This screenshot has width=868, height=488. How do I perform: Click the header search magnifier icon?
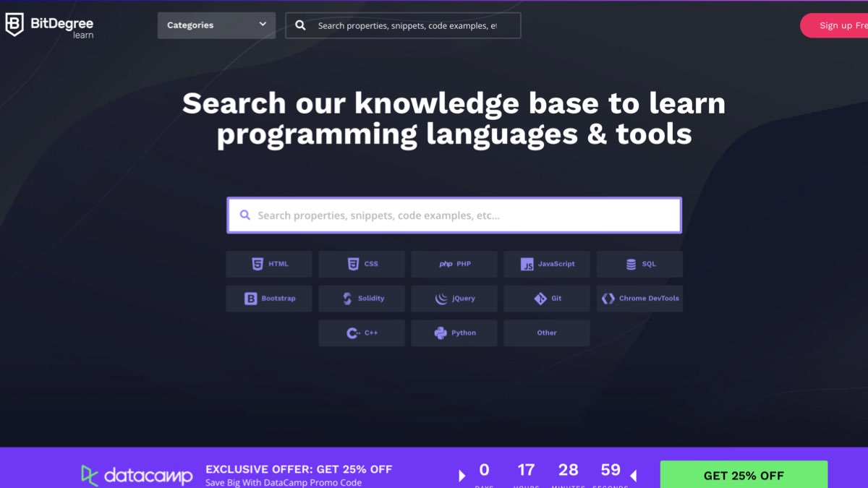pos(301,25)
